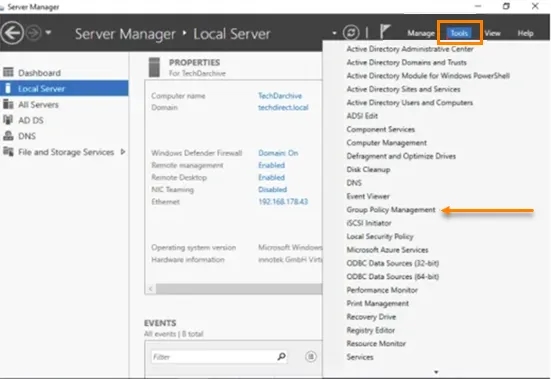Image resolution: width=551 pixels, height=379 pixels.
Task: Click the DNS sidebar icon
Action: [8, 136]
